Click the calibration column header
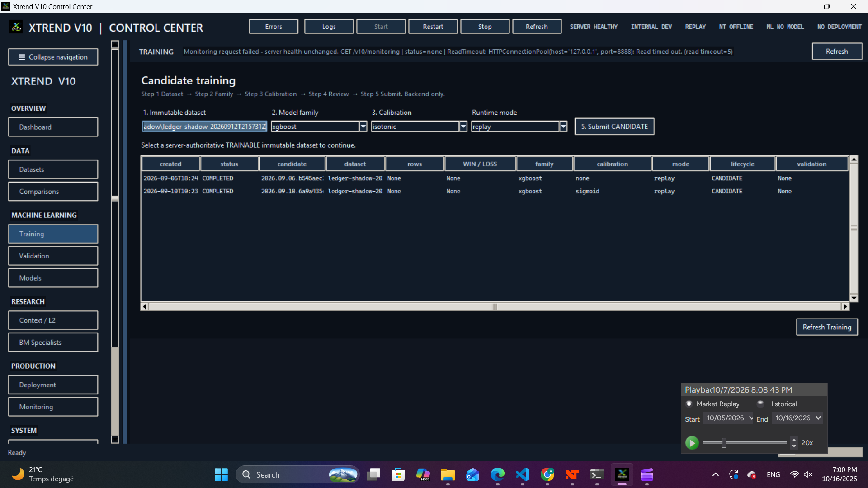The width and height of the screenshot is (868, 488). click(612, 164)
